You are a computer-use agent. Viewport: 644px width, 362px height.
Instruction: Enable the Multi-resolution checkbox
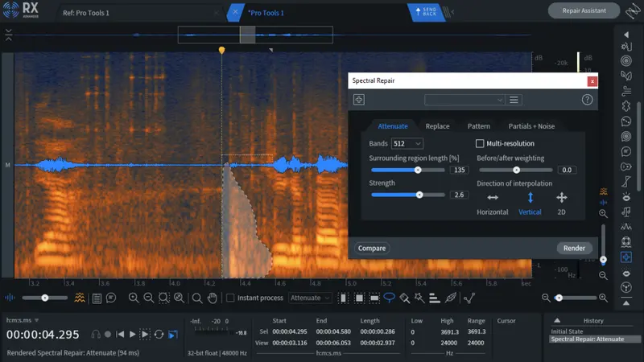(x=480, y=143)
